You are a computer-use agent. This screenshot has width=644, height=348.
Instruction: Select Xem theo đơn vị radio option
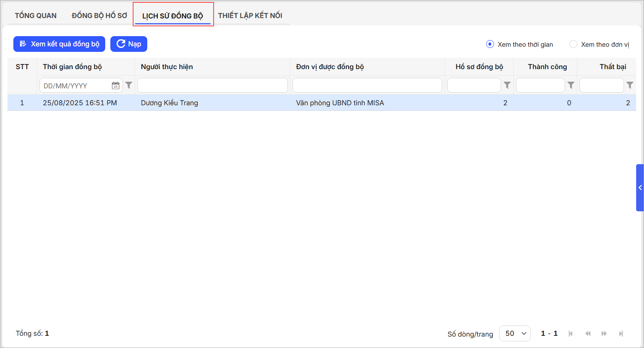click(x=573, y=44)
